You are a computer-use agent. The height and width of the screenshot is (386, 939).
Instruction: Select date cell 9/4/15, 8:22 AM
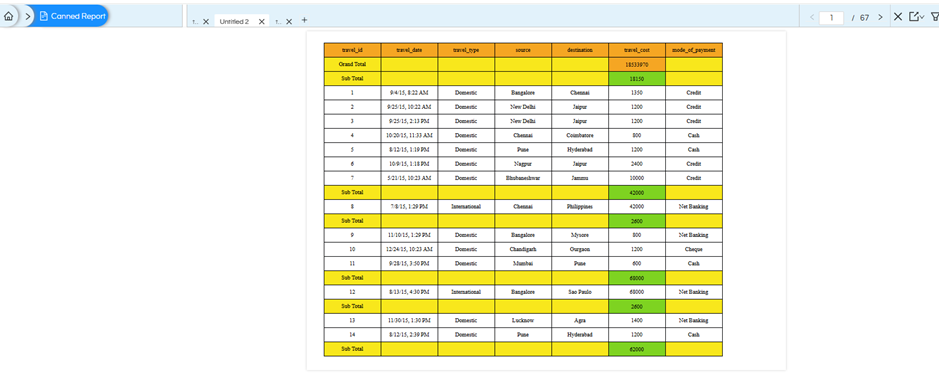coord(409,93)
